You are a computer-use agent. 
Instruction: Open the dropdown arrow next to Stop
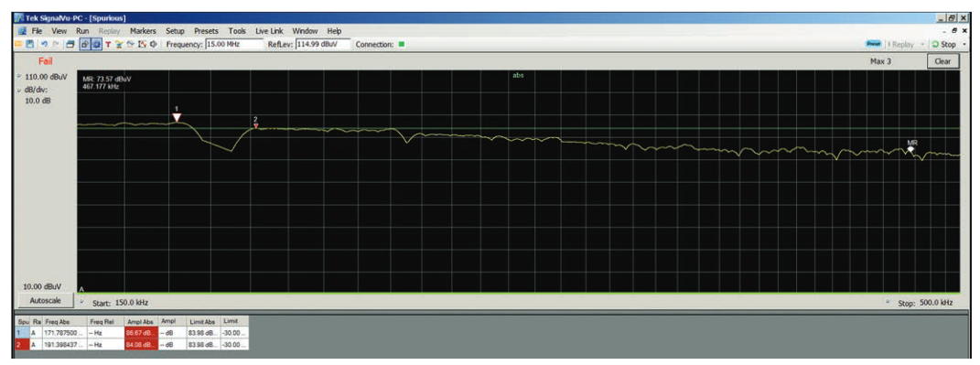click(964, 45)
